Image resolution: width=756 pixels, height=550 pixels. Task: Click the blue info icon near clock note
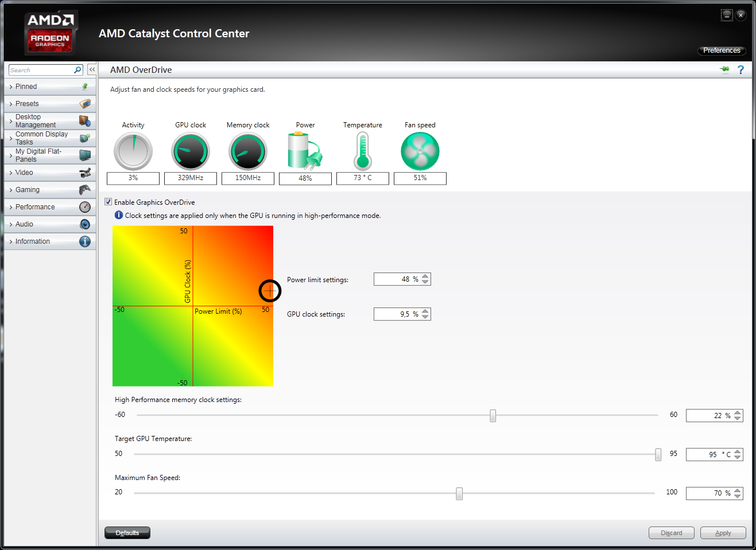point(119,215)
